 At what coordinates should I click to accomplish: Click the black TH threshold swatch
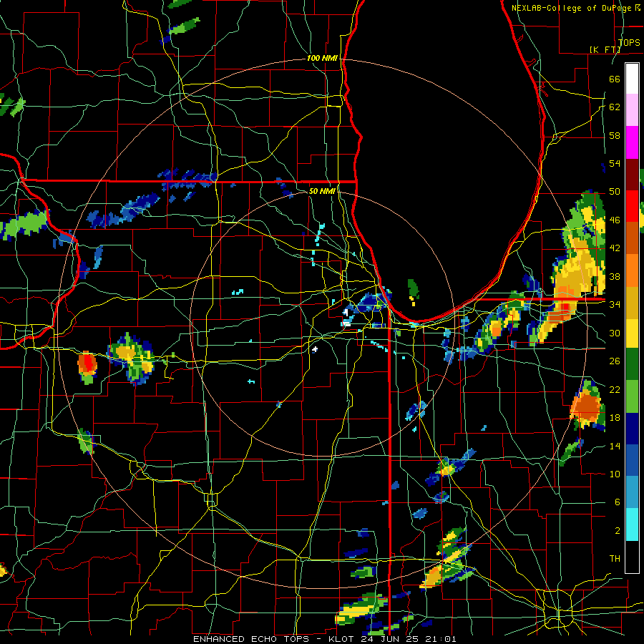pos(632,557)
